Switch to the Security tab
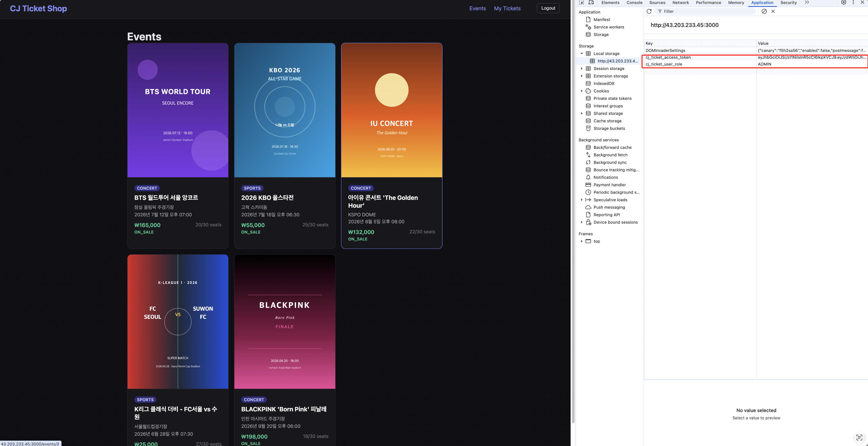868x446 pixels. click(789, 3)
